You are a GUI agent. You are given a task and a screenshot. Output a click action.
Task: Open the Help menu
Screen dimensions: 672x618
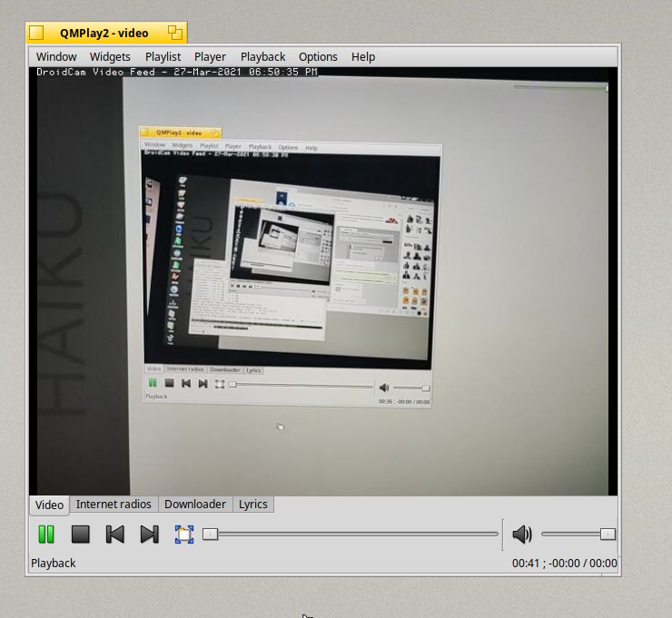[x=363, y=56]
